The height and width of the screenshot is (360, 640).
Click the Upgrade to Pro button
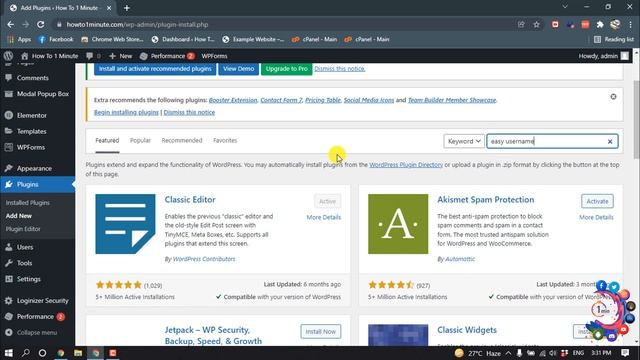(287, 69)
